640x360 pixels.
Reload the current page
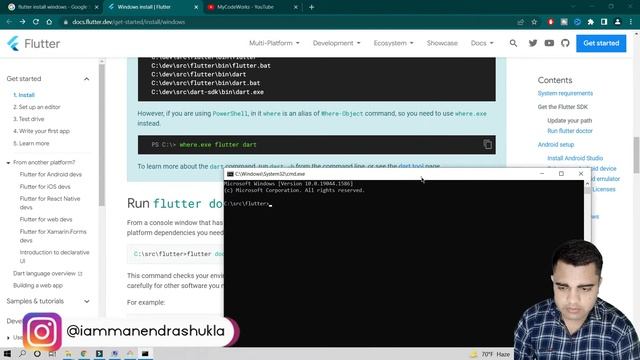(x=36, y=22)
